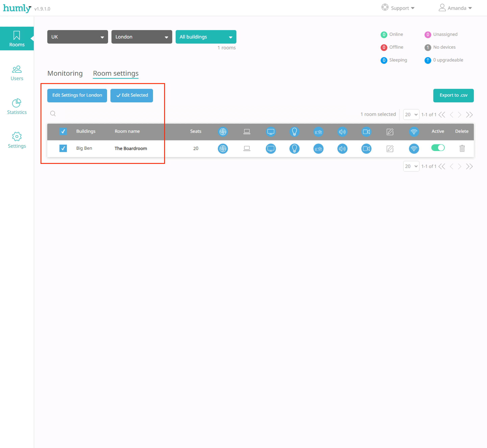Toggle the Active switch for The Boardroom

coord(438,148)
